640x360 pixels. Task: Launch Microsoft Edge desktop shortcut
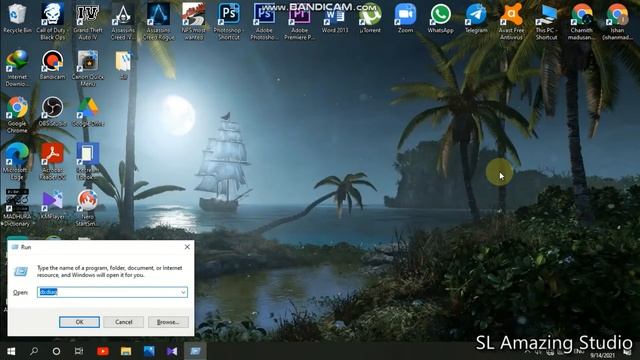pos(17,162)
